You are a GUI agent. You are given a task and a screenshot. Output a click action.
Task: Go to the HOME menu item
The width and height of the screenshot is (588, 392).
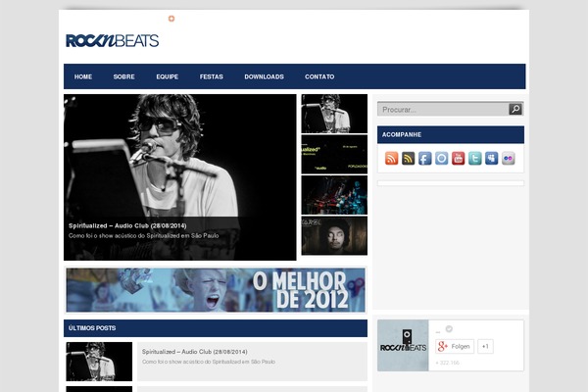[x=83, y=76]
